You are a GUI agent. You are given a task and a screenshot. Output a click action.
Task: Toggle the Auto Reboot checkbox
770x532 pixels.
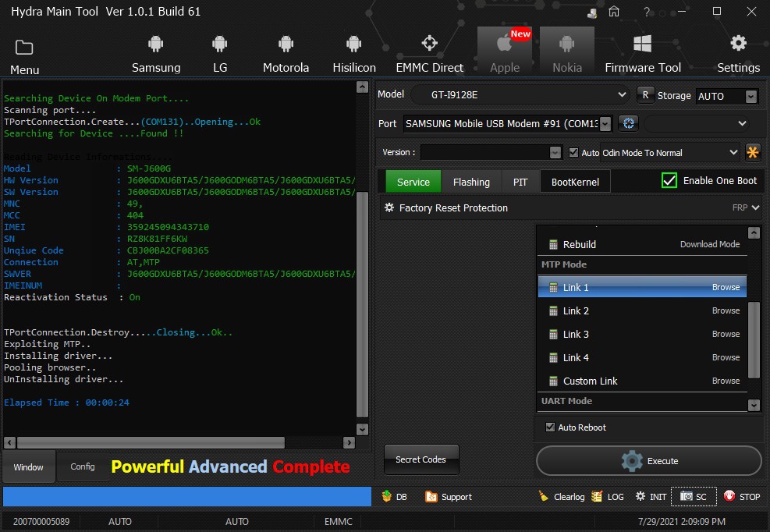tap(550, 427)
